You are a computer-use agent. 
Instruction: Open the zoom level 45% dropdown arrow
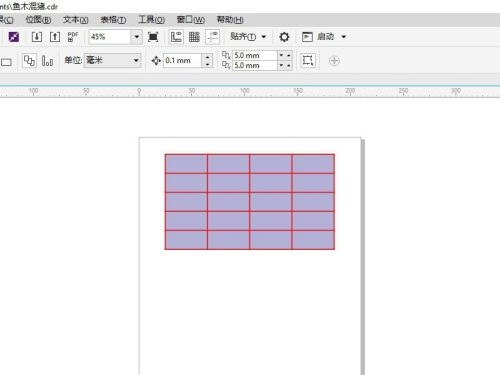tap(136, 37)
